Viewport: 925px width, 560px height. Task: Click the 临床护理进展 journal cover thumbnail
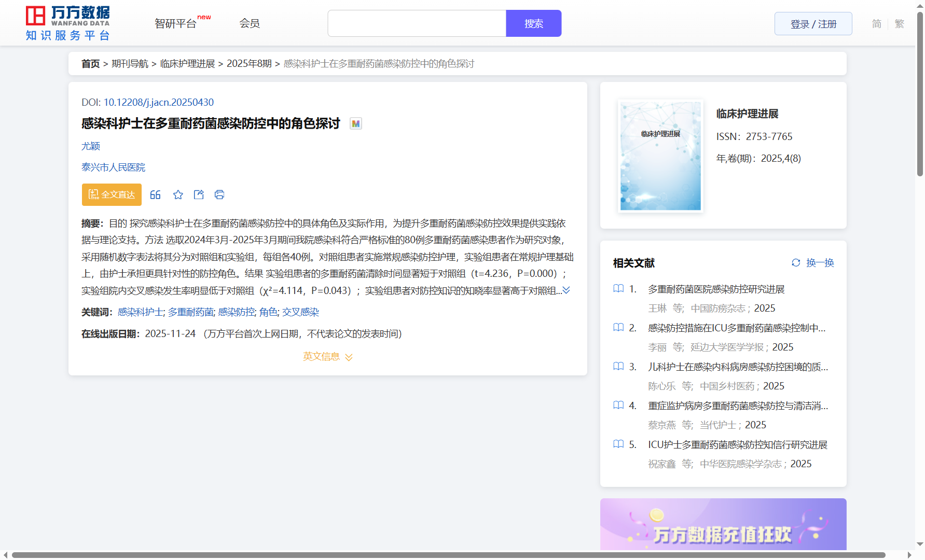660,156
